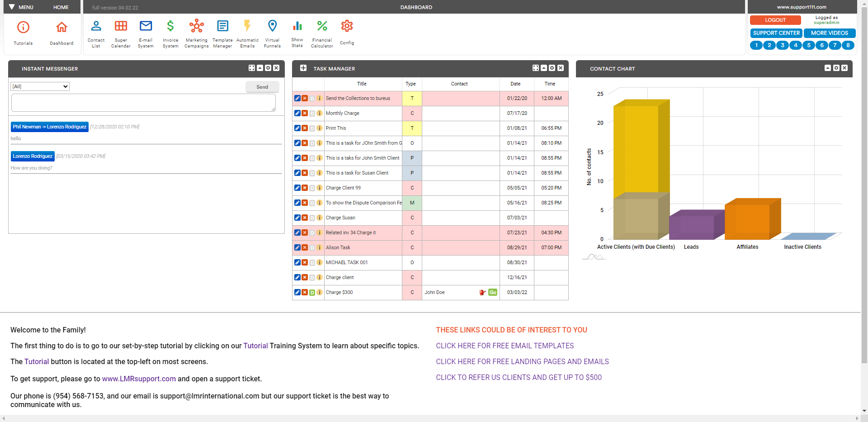Viewport: 868px width, 422px height.
Task: Go to the Dashboard home icon
Action: coord(61,33)
